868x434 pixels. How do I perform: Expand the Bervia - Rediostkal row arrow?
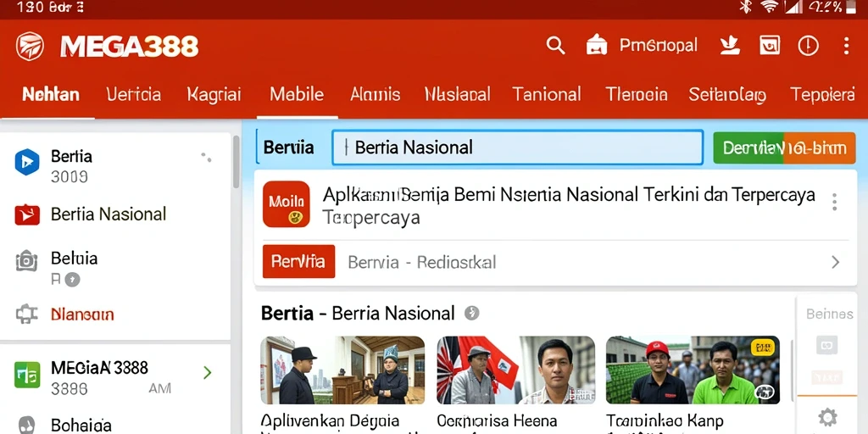click(835, 263)
